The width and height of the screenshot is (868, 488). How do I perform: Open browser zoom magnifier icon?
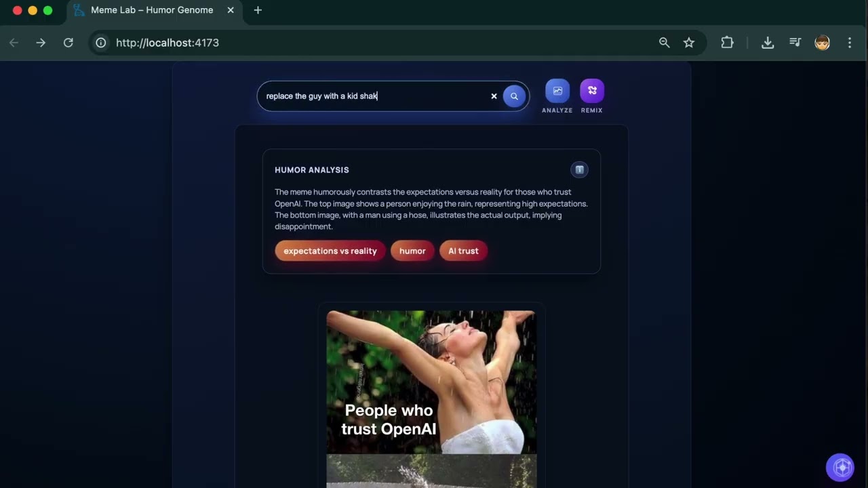click(665, 43)
